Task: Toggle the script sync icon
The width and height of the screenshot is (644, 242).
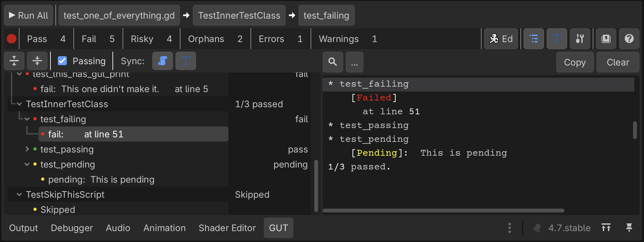Action: tap(163, 61)
